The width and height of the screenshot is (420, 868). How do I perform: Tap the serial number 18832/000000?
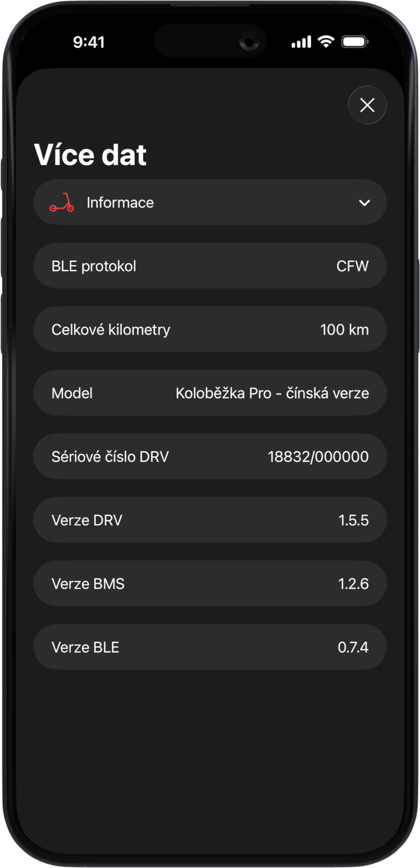pyautogui.click(x=318, y=457)
